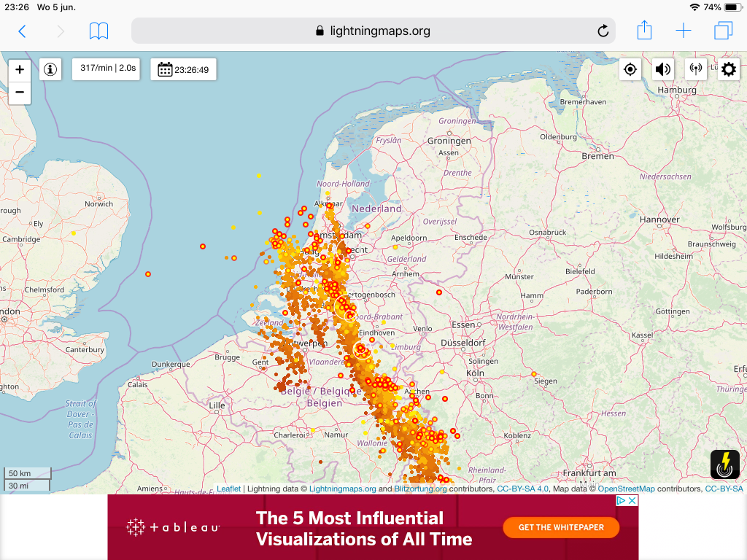Viewport: 747px width, 560px height.
Task: Tap the lightning radar app icon
Action: coord(725,464)
